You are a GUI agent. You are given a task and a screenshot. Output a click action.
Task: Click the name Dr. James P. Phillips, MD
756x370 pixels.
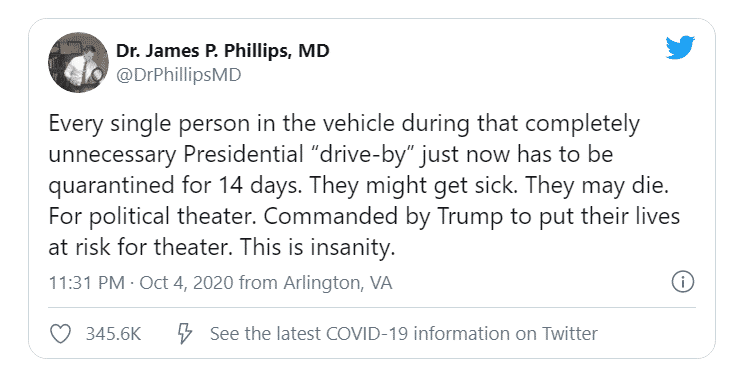222,50
